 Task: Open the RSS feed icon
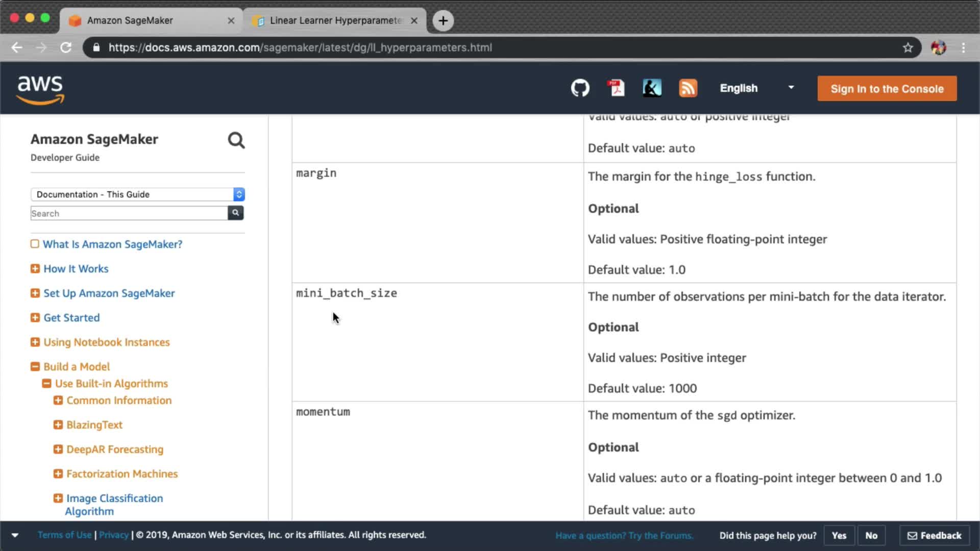(x=688, y=88)
